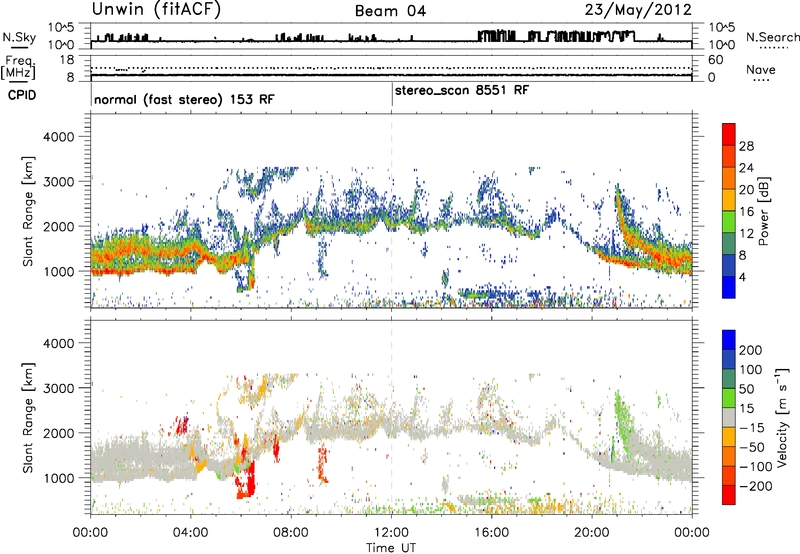Click the '3000' tick on power panel axis
Viewport: 800px width, 554px height.
click(58, 182)
